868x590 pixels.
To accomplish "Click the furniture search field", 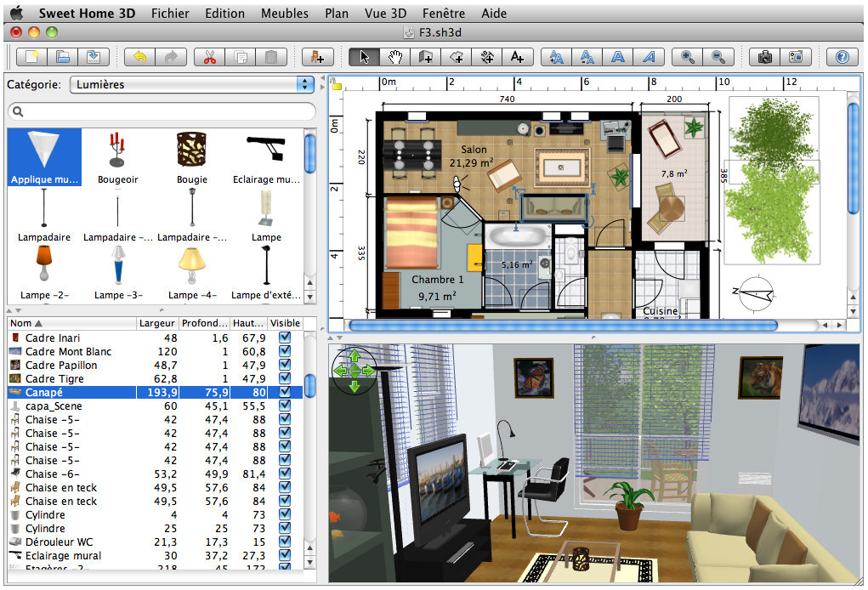I will (162, 111).
